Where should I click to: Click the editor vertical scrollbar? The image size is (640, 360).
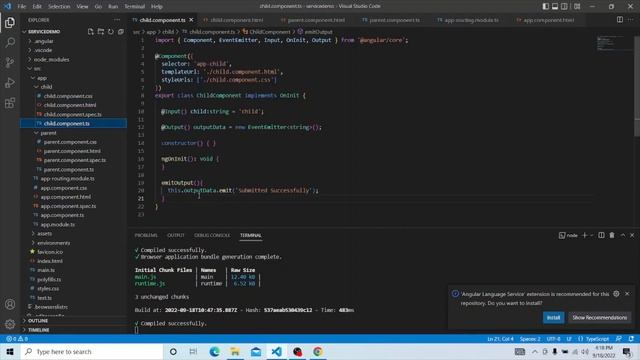pos(637,86)
